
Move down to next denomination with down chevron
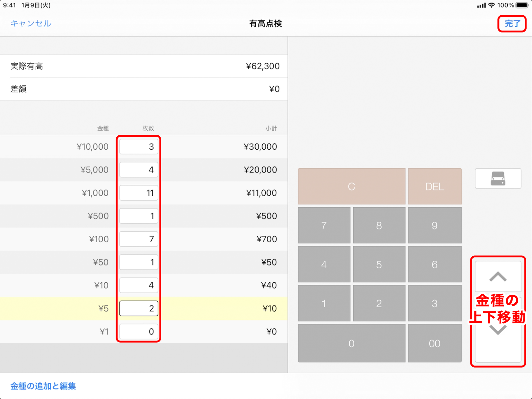(x=498, y=330)
